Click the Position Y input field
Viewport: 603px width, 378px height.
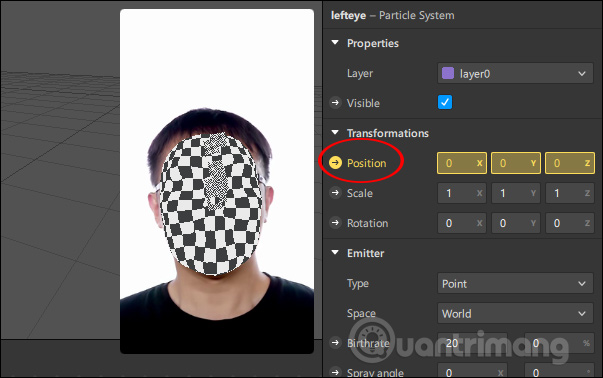click(516, 163)
